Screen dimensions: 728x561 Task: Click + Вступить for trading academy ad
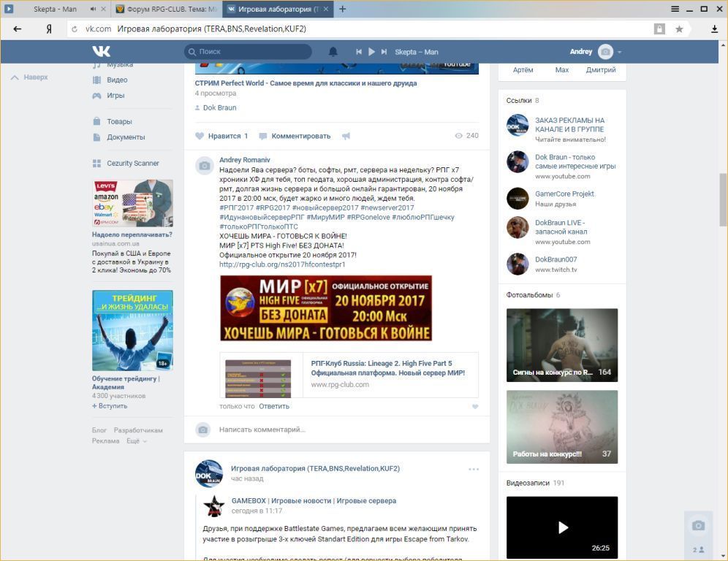(x=110, y=405)
